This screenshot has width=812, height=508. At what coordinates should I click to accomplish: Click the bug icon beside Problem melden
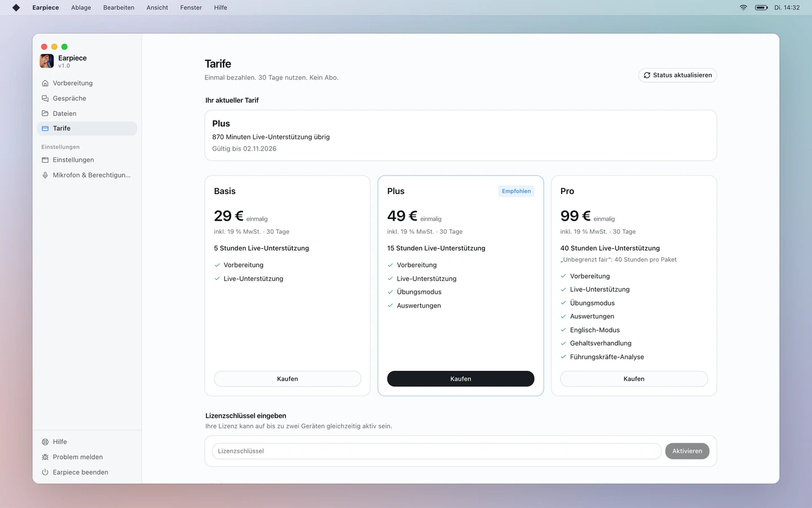pos(45,457)
